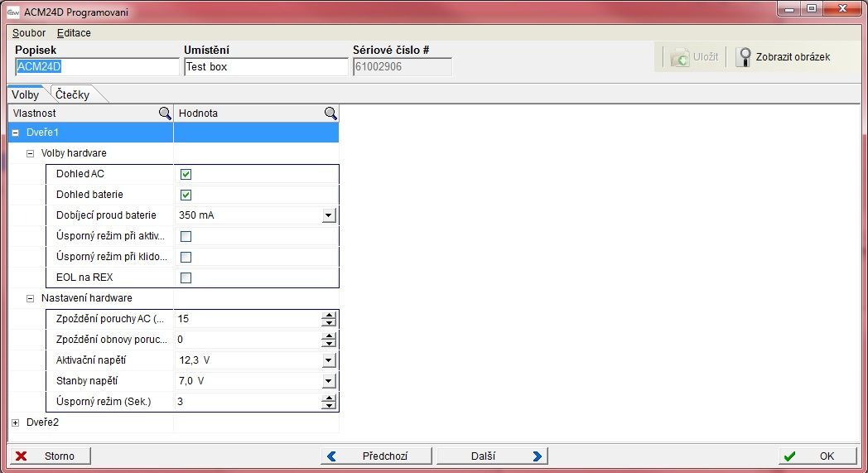Switch to the Čtečky tab

click(72, 94)
